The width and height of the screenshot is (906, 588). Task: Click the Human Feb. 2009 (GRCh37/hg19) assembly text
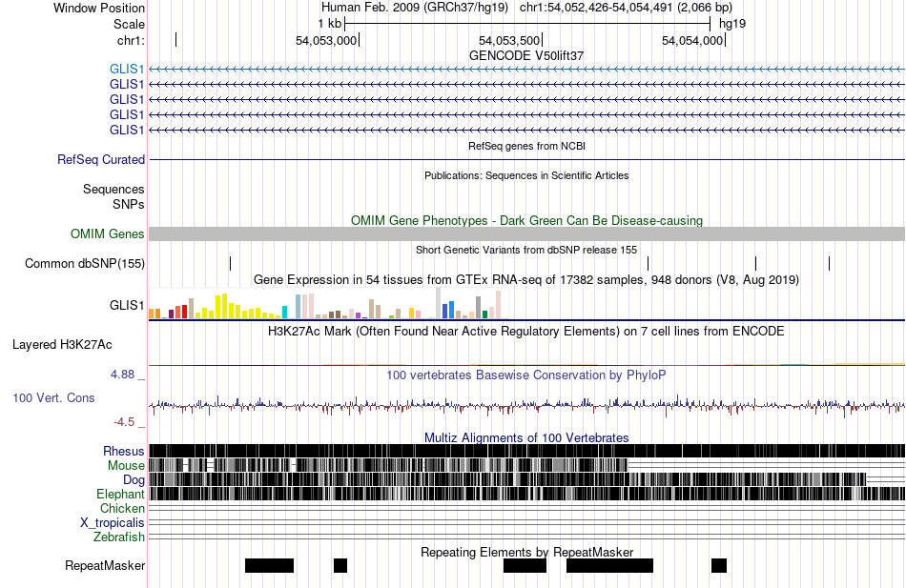[414, 8]
